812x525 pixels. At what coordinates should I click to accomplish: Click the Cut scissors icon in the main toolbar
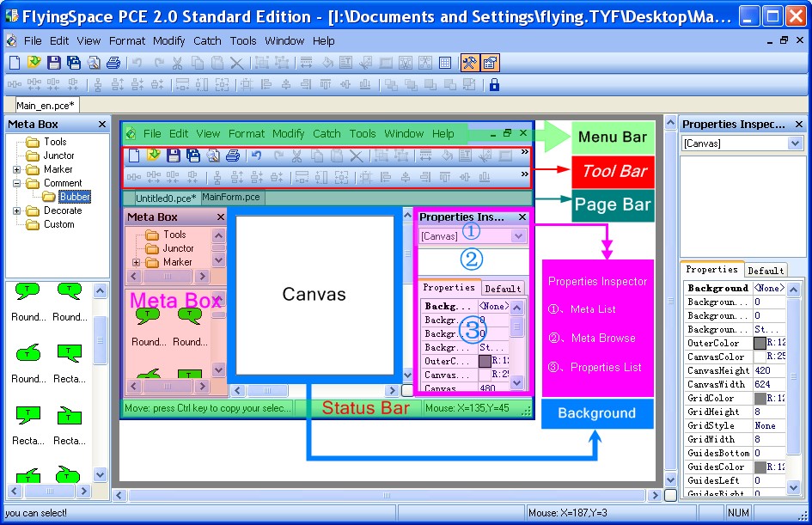point(178,64)
